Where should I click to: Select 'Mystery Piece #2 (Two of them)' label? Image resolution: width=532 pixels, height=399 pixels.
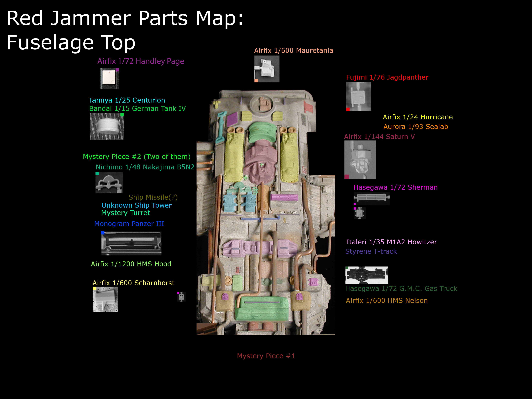tap(137, 157)
